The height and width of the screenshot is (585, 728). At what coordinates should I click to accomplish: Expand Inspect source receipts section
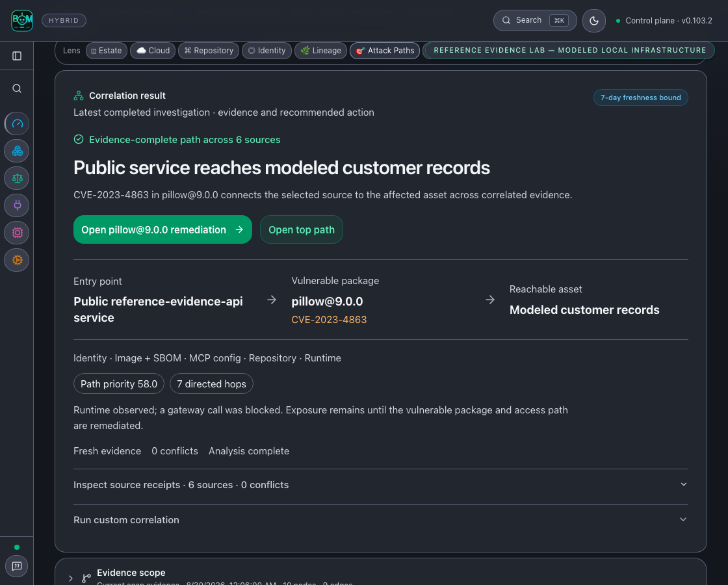coord(381,485)
